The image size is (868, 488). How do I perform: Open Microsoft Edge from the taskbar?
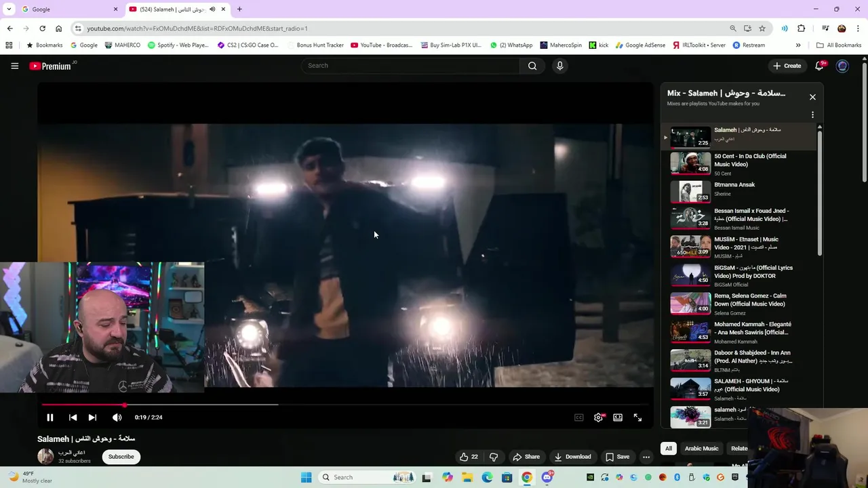(487, 477)
